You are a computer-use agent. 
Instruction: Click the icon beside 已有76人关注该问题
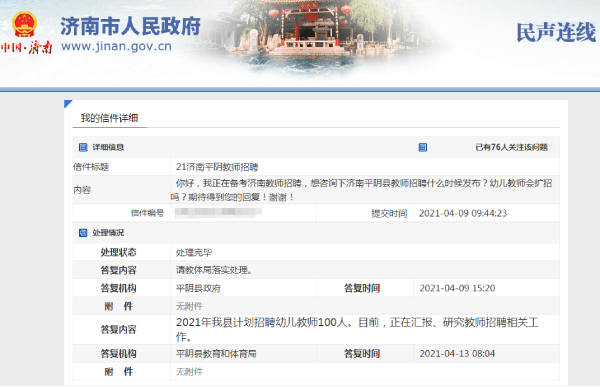click(x=422, y=147)
